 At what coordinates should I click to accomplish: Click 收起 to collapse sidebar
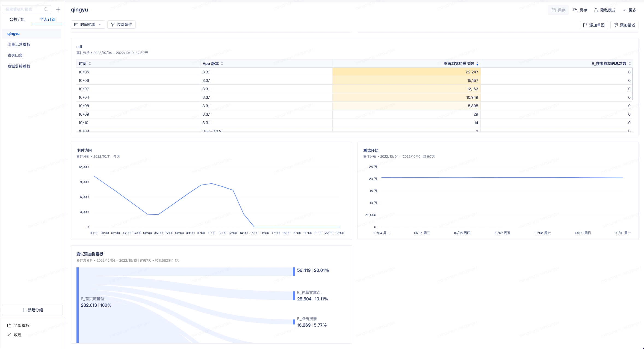click(x=14, y=335)
